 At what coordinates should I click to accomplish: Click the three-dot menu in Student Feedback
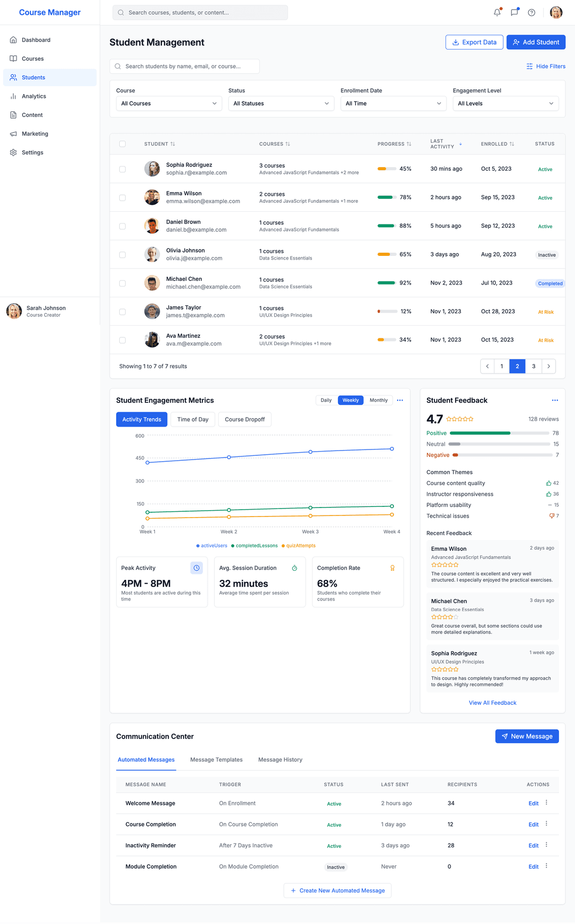(x=555, y=401)
